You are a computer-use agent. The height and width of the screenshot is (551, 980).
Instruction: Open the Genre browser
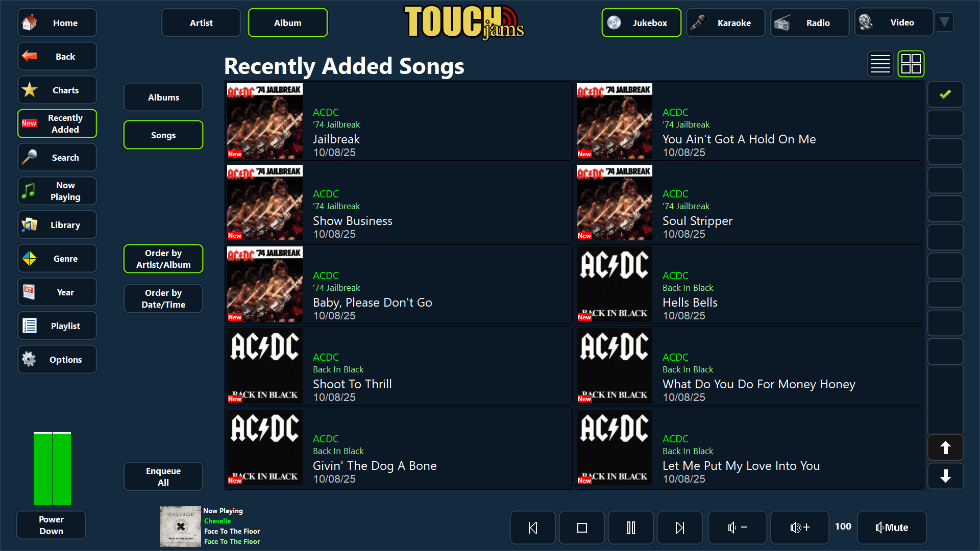(57, 258)
